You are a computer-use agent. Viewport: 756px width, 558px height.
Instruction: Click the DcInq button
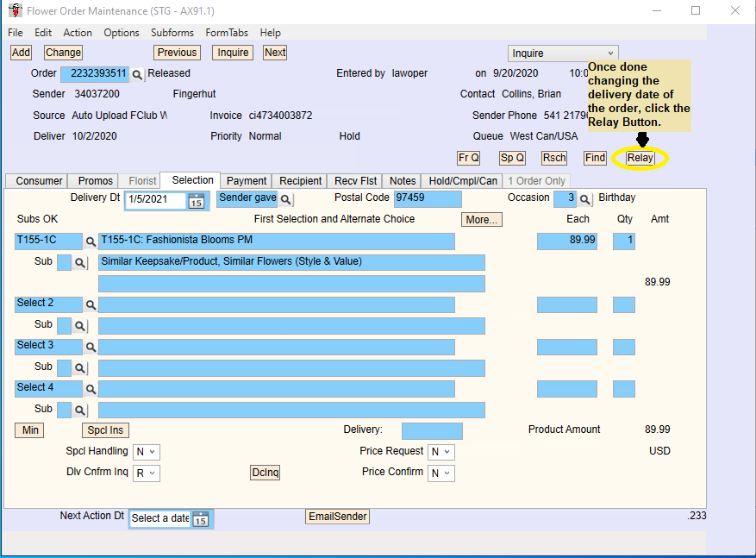click(x=266, y=473)
